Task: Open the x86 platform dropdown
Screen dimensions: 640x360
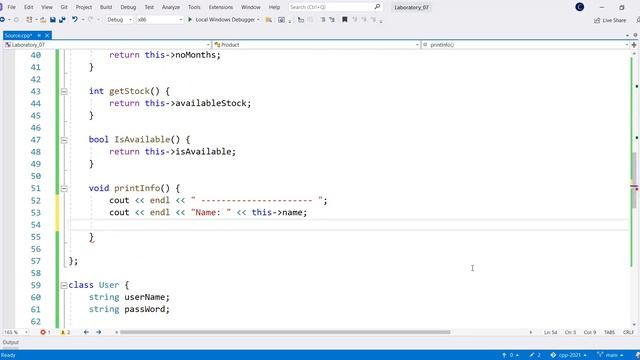Action: click(x=160, y=20)
